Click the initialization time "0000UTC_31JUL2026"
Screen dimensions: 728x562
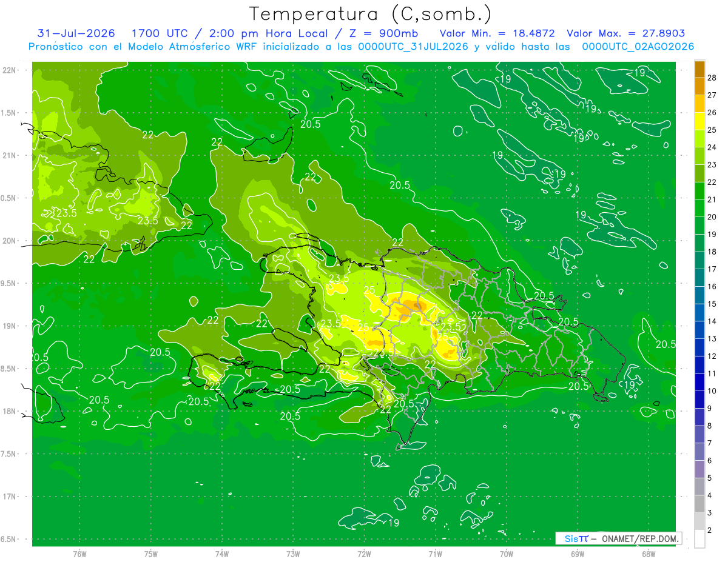[413, 47]
